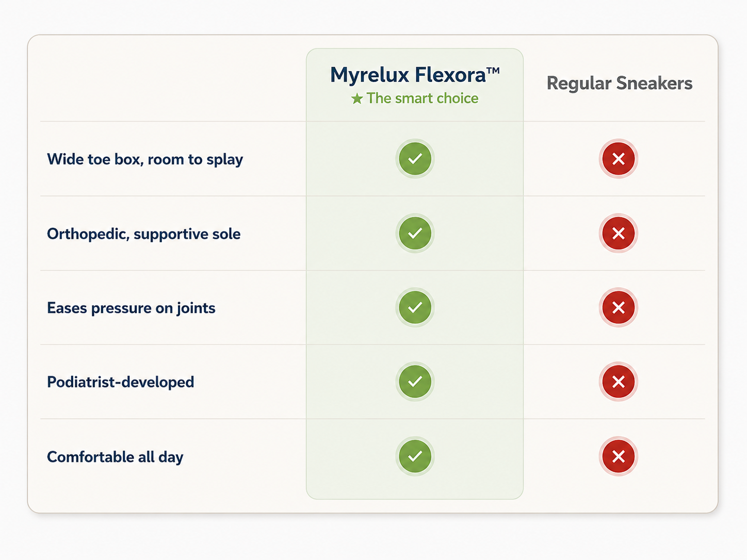Click the Orthopedic, supportive sole label
747x560 pixels.
click(x=144, y=234)
